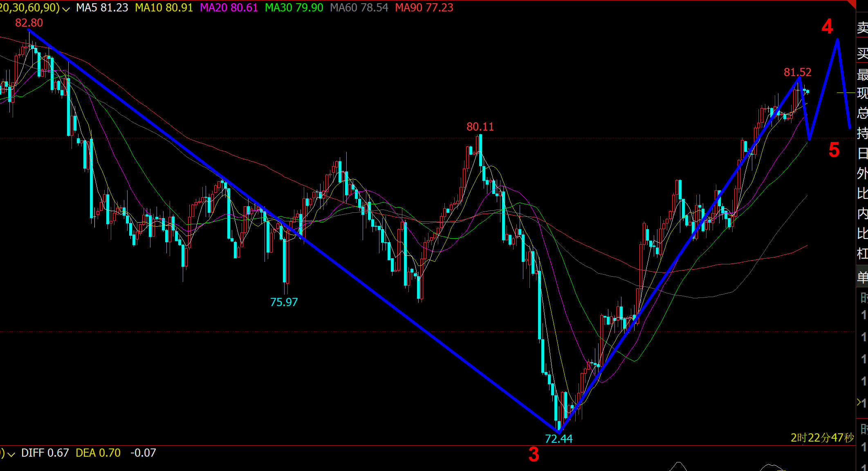Click the DEA 0.70 value
Screen dimensions: 868x471
(x=98, y=453)
